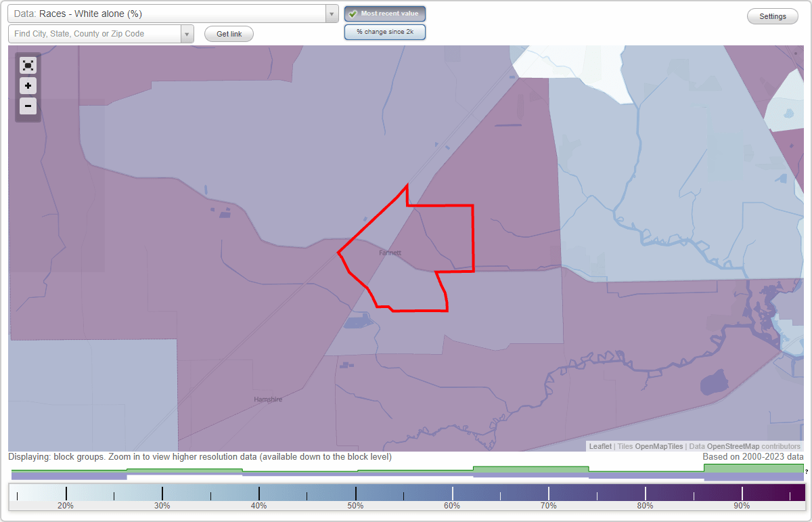Zoom out using the minus icon

tap(28, 106)
